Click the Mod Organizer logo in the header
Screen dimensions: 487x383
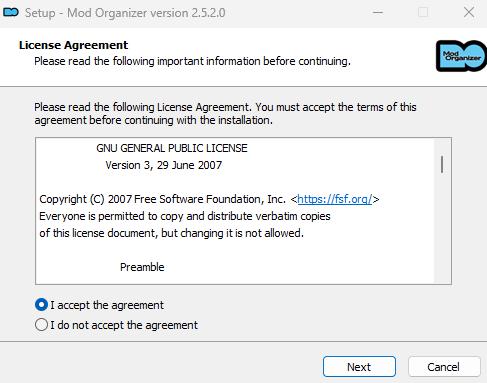(461, 56)
